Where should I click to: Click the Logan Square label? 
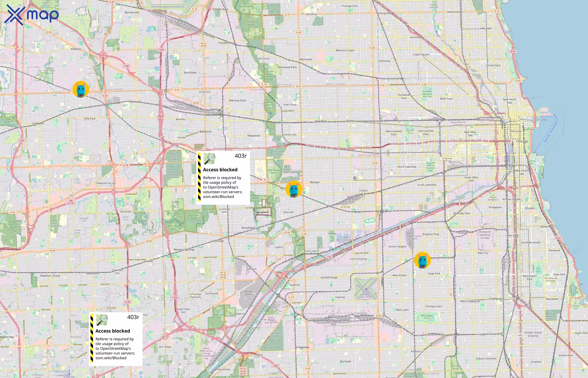coord(421,54)
